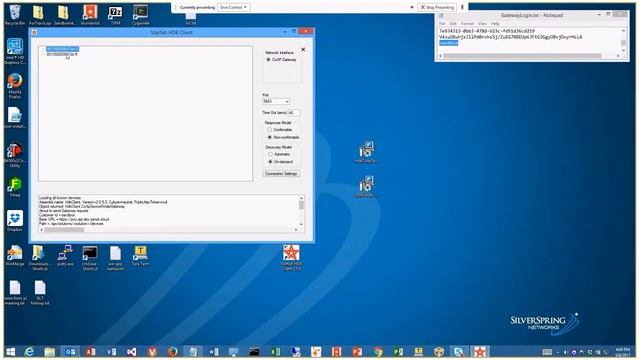Open Firefox from the taskbar
This screenshot has width=640, height=360.
172,351
